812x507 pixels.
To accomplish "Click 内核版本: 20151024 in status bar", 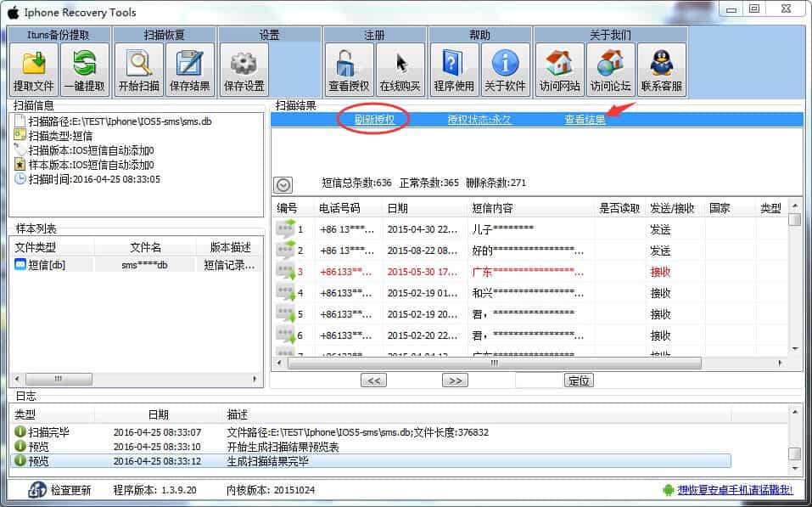I will tap(271, 489).
